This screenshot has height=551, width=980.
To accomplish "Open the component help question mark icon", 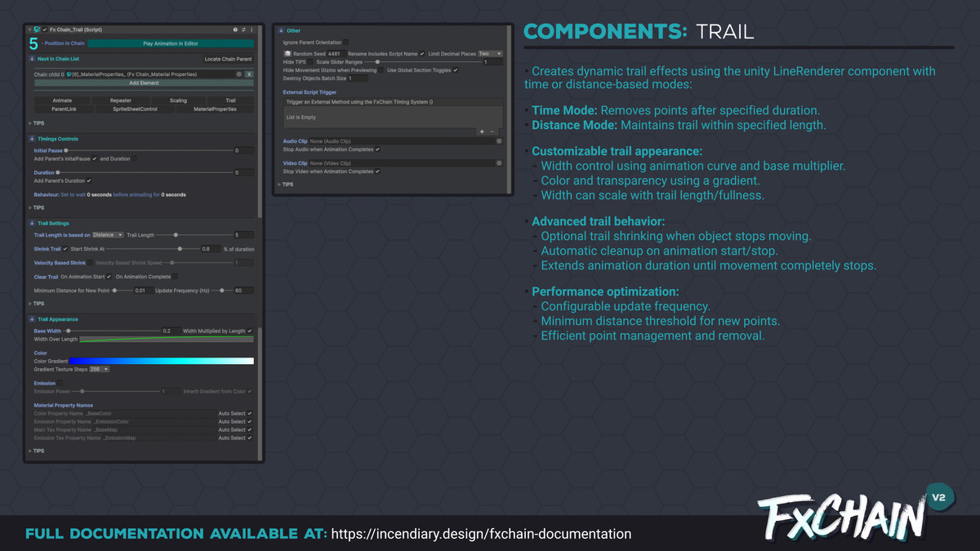I will [x=235, y=29].
